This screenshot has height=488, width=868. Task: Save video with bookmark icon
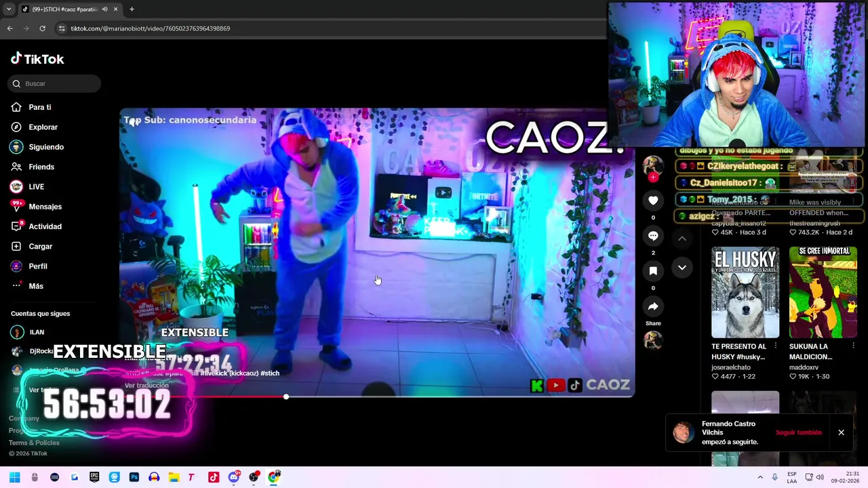653,271
